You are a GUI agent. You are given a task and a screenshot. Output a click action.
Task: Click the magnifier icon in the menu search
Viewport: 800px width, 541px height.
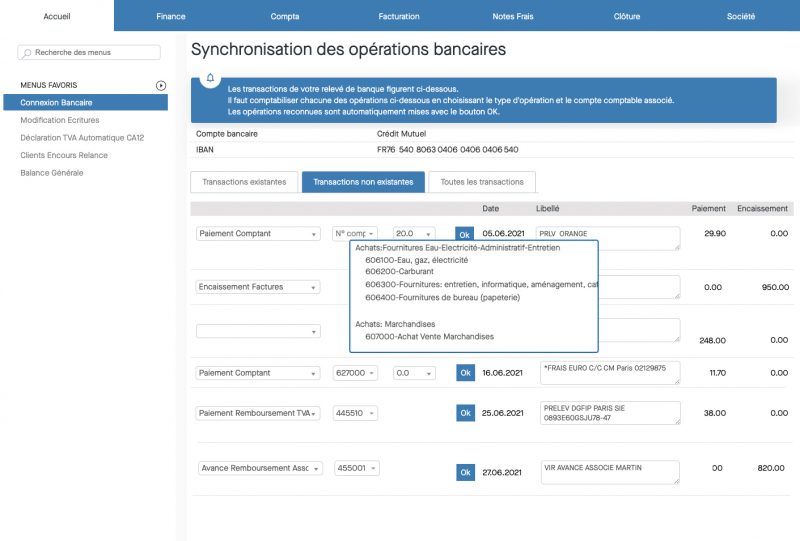pyautogui.click(x=27, y=52)
